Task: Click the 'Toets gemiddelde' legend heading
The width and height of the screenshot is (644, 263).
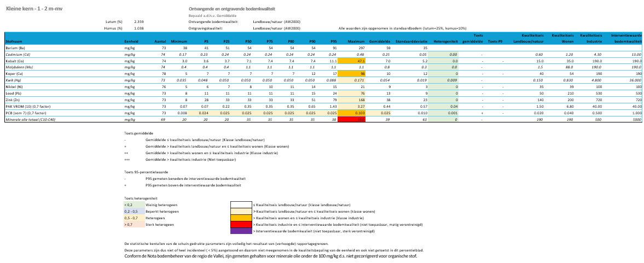Action: [x=138, y=133]
